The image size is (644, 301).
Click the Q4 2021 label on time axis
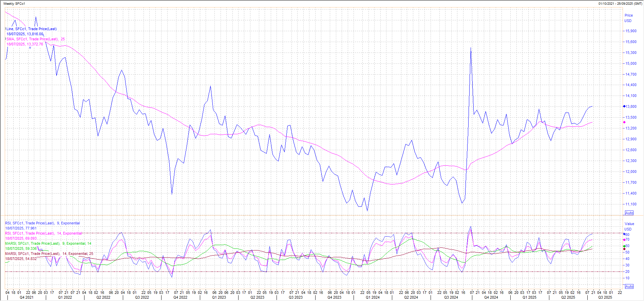[26, 297]
